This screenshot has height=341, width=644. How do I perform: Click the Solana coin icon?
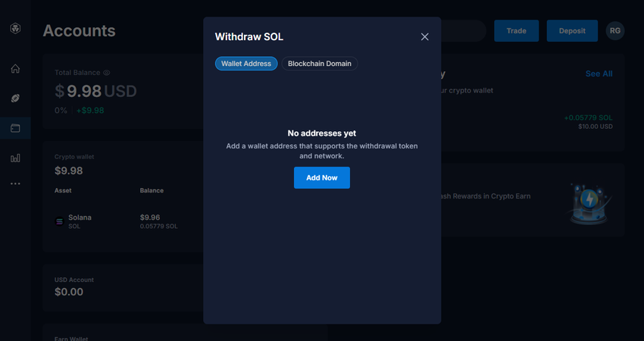(60, 221)
